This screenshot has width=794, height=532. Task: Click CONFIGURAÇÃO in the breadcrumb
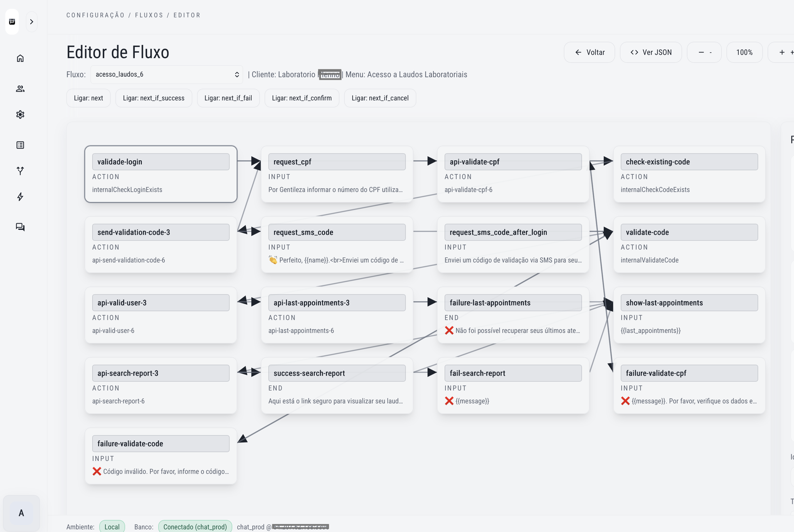pos(95,15)
